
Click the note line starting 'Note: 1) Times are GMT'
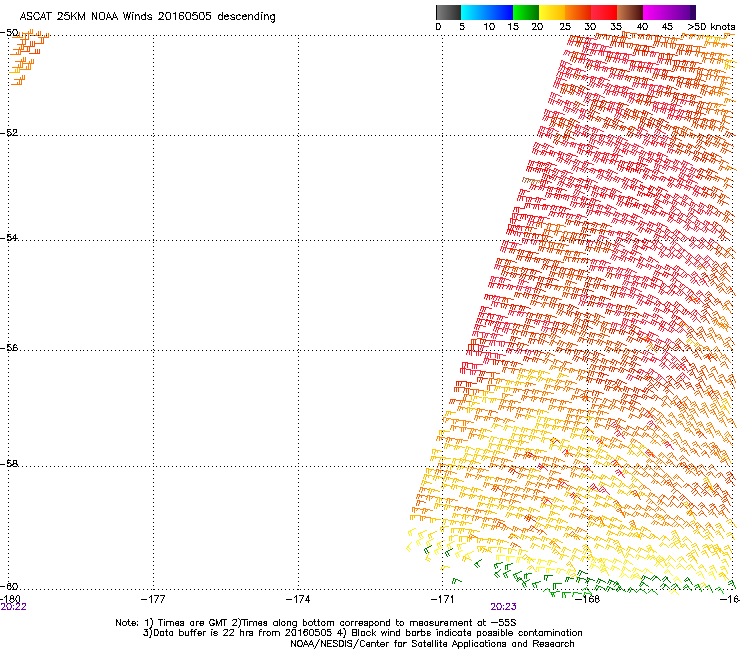[x=316, y=623]
